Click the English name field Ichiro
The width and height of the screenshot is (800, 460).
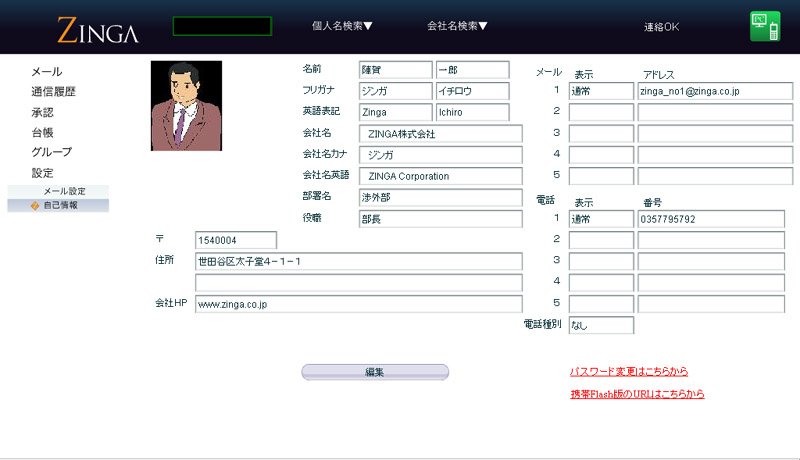coord(472,112)
